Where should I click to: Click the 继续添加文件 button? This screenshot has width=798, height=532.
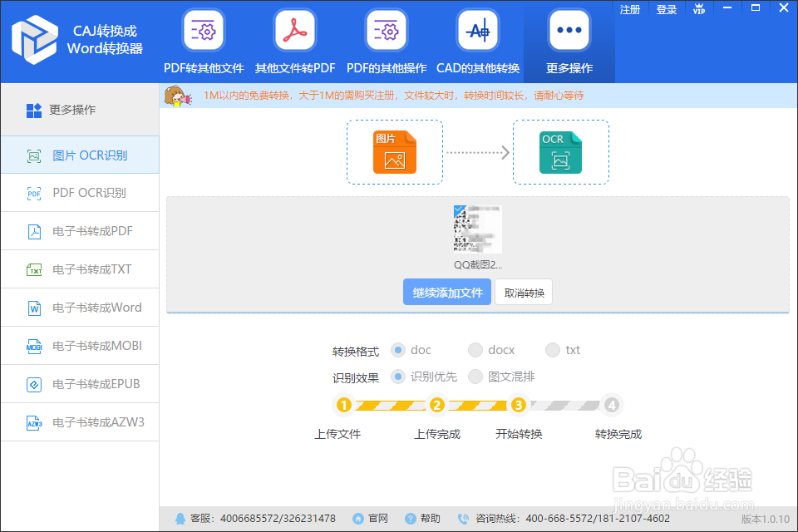pos(446,292)
